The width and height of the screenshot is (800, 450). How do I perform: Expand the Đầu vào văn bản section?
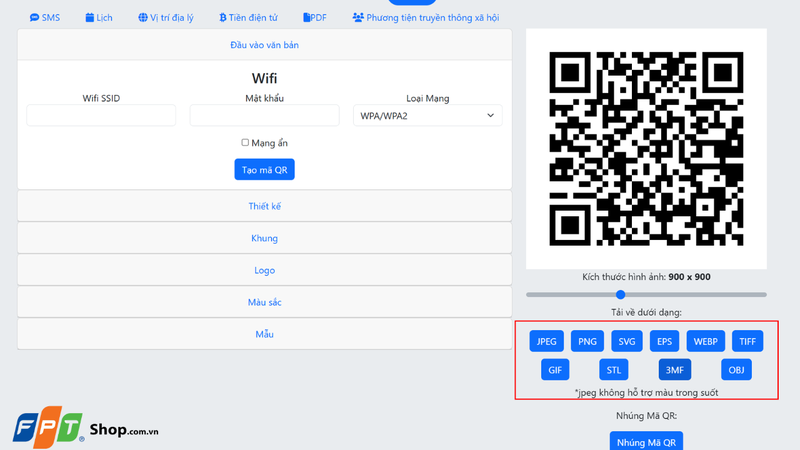[x=264, y=45]
